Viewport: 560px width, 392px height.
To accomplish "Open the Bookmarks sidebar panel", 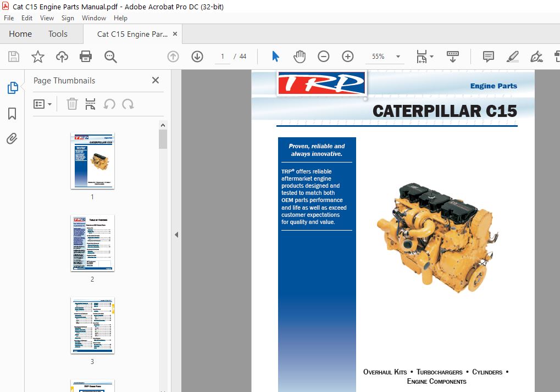I will click(12, 114).
